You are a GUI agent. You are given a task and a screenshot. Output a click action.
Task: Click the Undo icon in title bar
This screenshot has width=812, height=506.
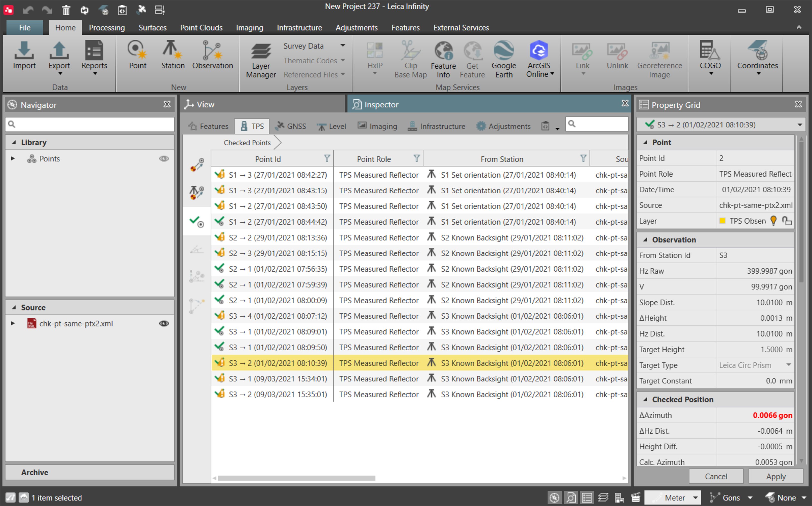click(x=28, y=10)
